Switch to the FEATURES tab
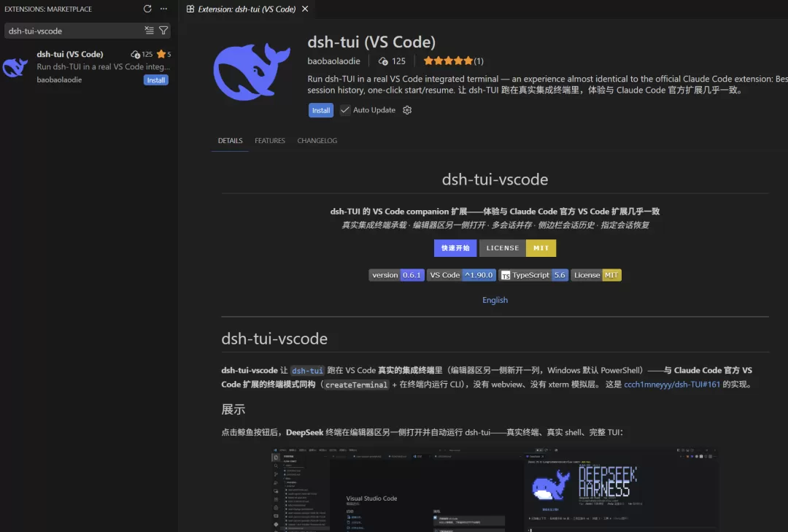The width and height of the screenshot is (788, 532). [x=270, y=140]
